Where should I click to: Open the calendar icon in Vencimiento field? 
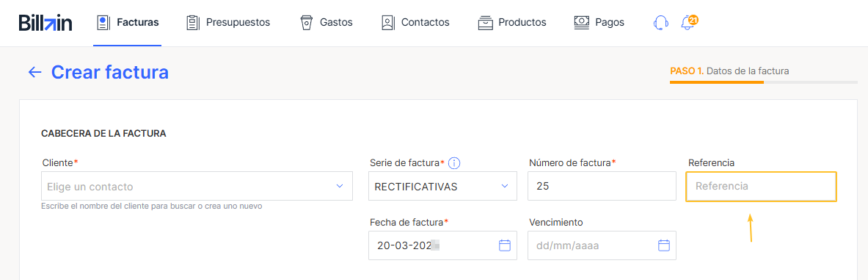[664, 245]
